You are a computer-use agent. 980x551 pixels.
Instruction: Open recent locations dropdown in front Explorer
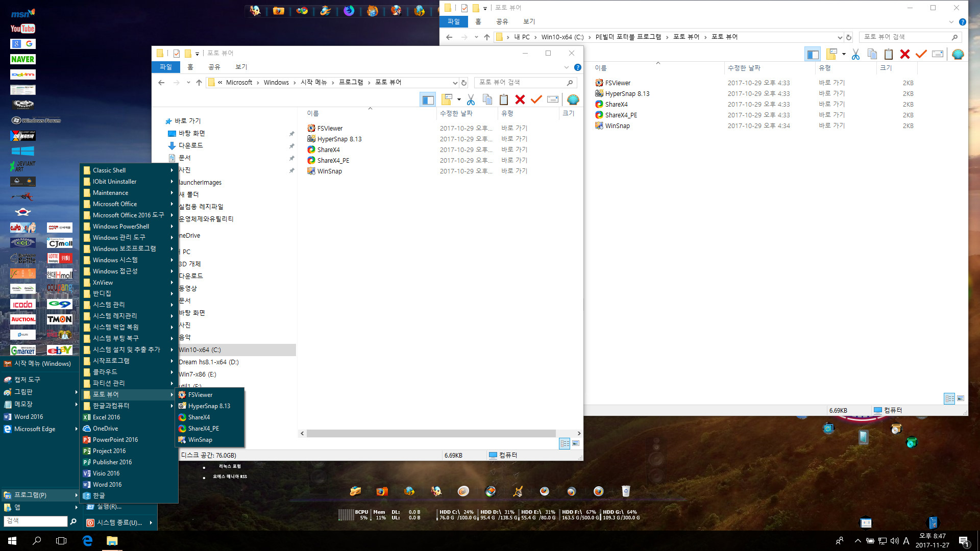188,83
